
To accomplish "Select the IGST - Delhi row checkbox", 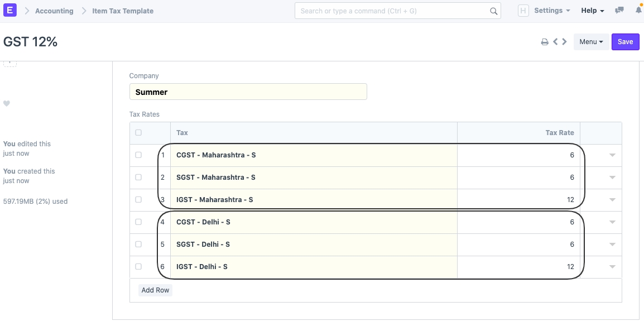I will pos(138,267).
